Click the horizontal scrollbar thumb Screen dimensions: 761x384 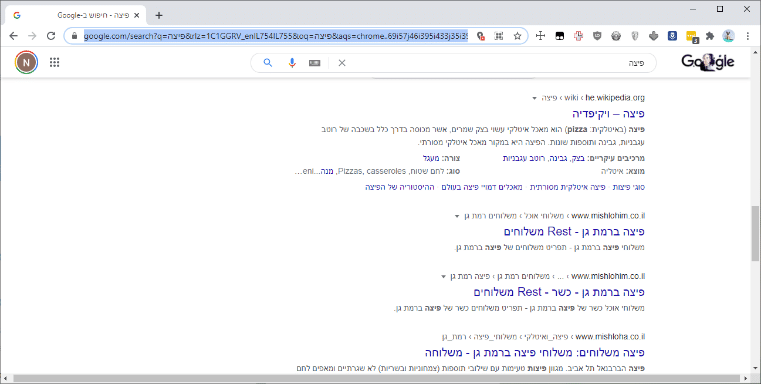click(x=377, y=378)
